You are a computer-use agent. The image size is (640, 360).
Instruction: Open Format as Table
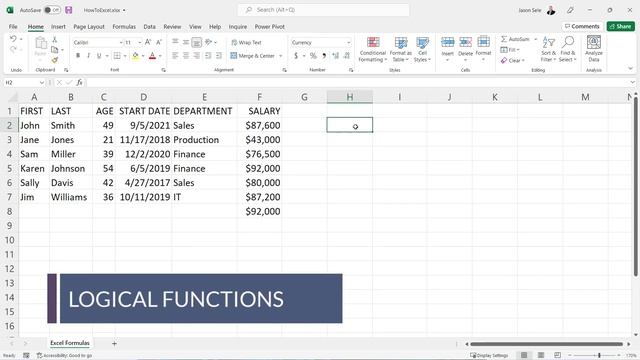click(x=400, y=49)
